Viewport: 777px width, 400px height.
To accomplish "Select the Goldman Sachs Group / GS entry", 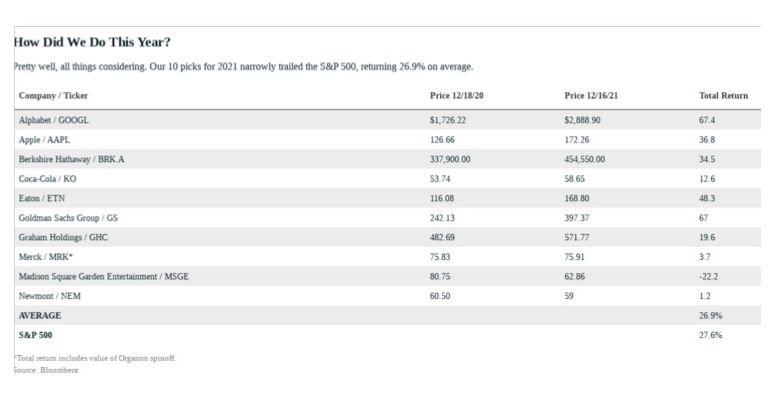I will coord(68,218).
